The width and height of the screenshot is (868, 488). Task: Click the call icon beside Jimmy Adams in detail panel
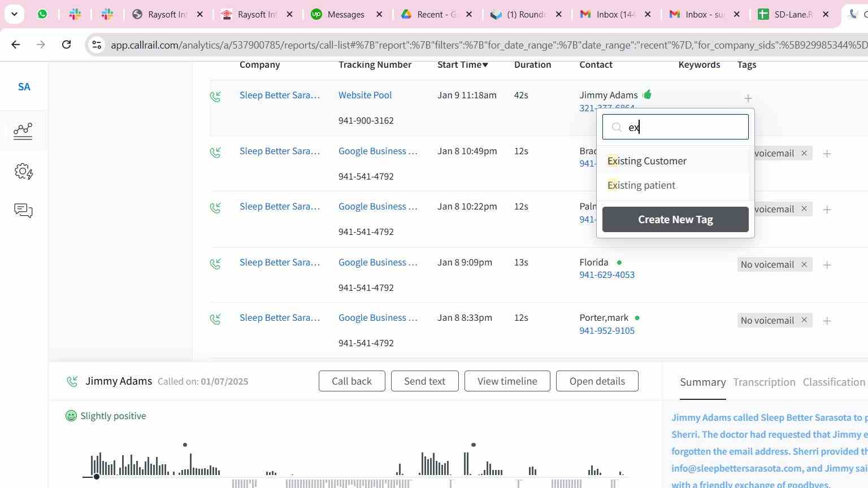72,382
